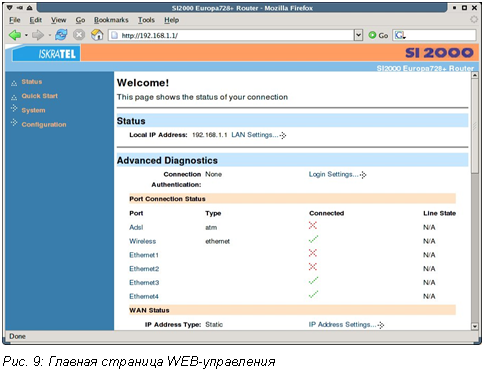Image resolution: width=484 pixels, height=379 pixels.
Task: Click the vertical scrollbar thumb
Action: coord(475,126)
